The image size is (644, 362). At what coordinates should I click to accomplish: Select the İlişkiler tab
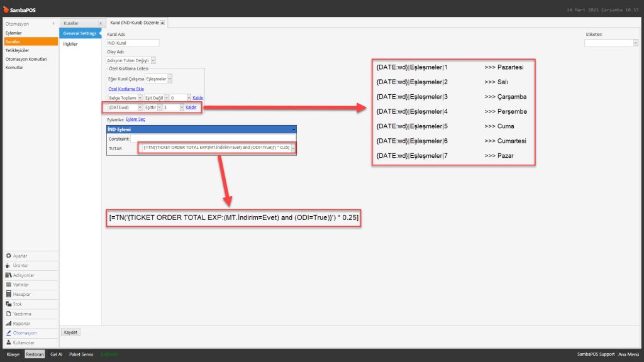(x=70, y=44)
